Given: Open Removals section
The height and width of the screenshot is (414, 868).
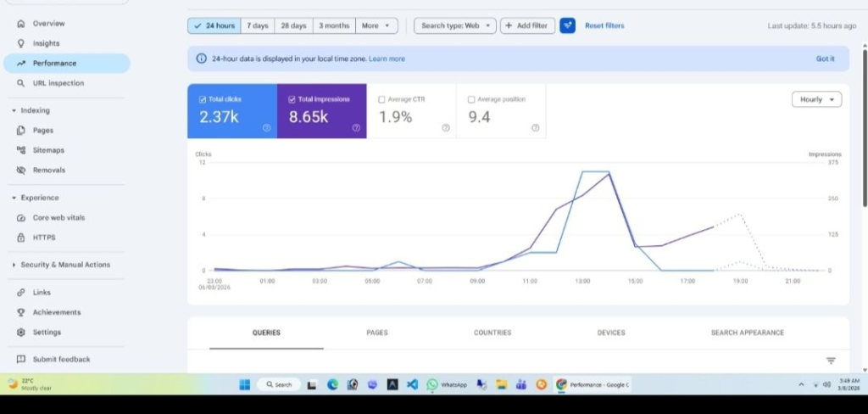Looking at the screenshot, I should pos(48,171).
